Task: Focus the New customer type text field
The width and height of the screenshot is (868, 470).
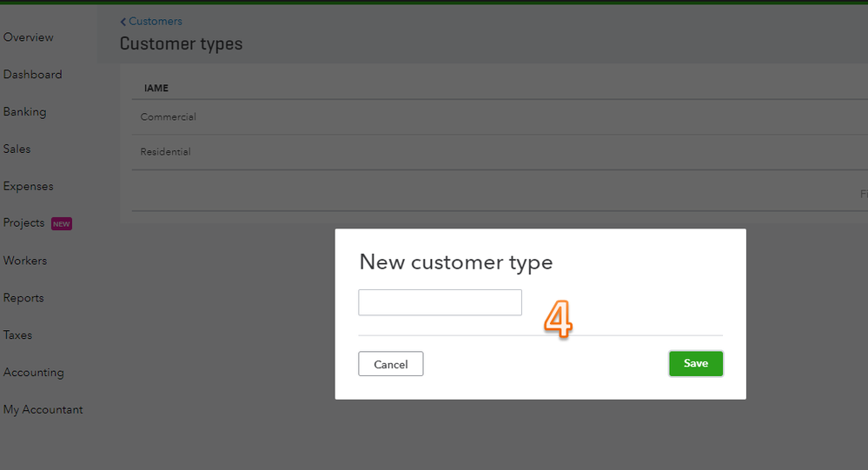Action: 440,302
